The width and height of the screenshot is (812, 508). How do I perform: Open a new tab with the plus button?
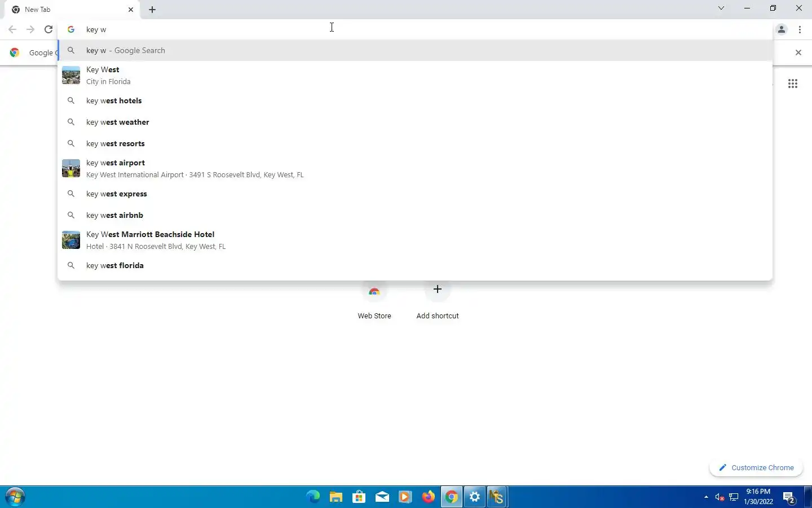[x=152, y=10]
